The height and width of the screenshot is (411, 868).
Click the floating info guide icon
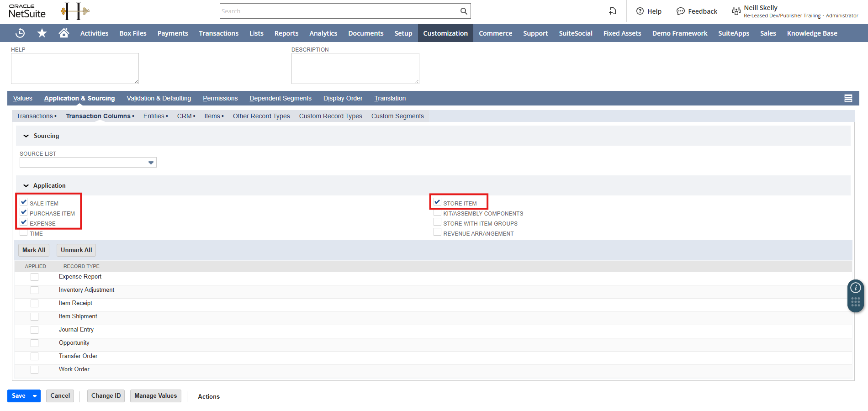tap(855, 288)
